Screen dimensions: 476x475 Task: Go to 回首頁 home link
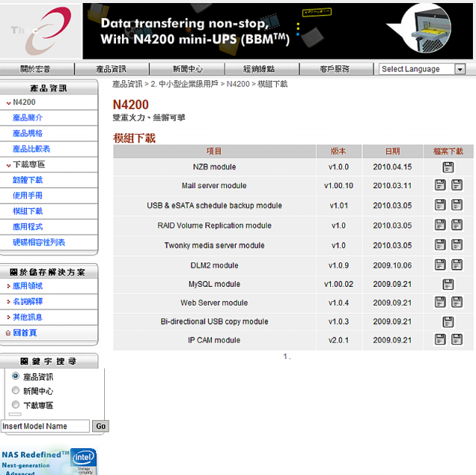click(25, 333)
